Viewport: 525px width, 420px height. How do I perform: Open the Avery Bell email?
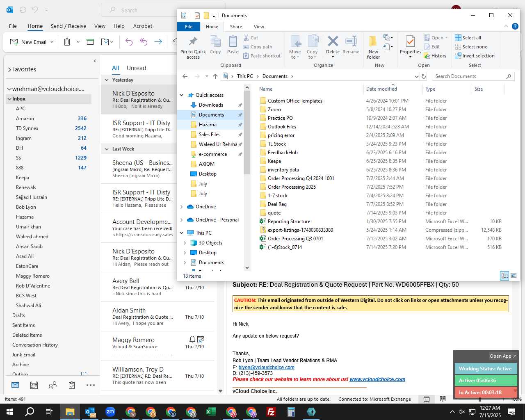(158, 287)
